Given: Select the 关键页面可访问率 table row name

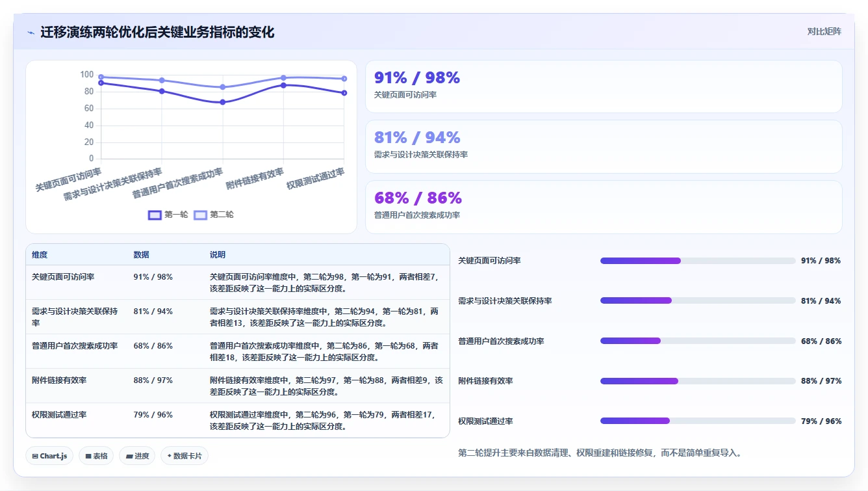Looking at the screenshot, I should click(x=63, y=276).
